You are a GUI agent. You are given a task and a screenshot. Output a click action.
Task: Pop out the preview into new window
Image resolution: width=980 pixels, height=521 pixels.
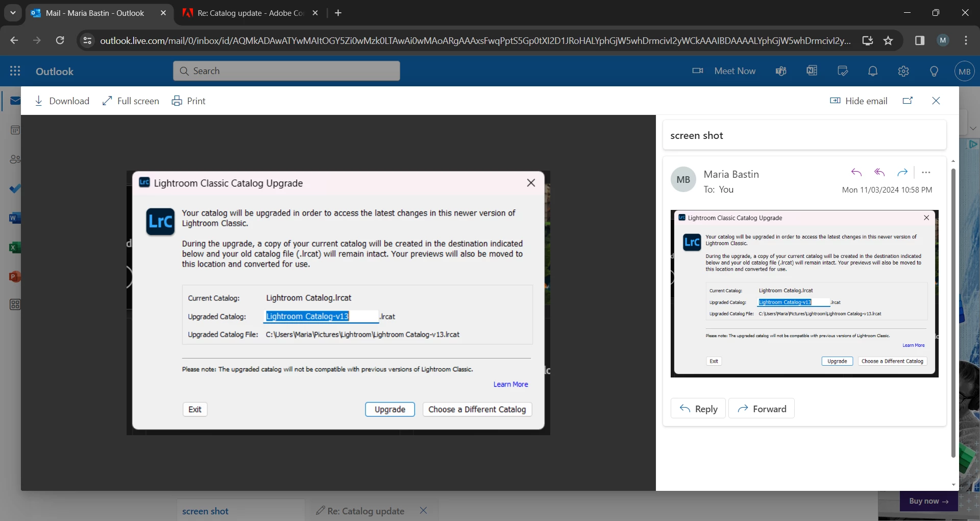908,101
